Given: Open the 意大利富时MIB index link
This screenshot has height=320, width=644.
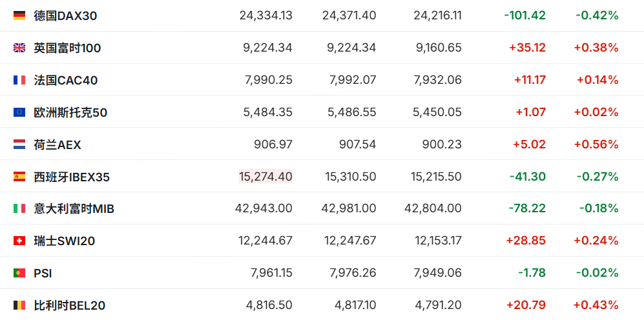Looking at the screenshot, I should tap(74, 208).
